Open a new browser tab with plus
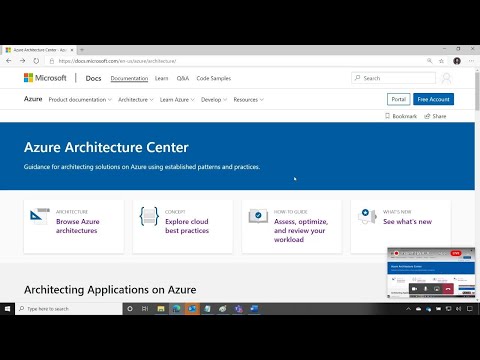Screen dimensions: 480x360 click(82, 50)
